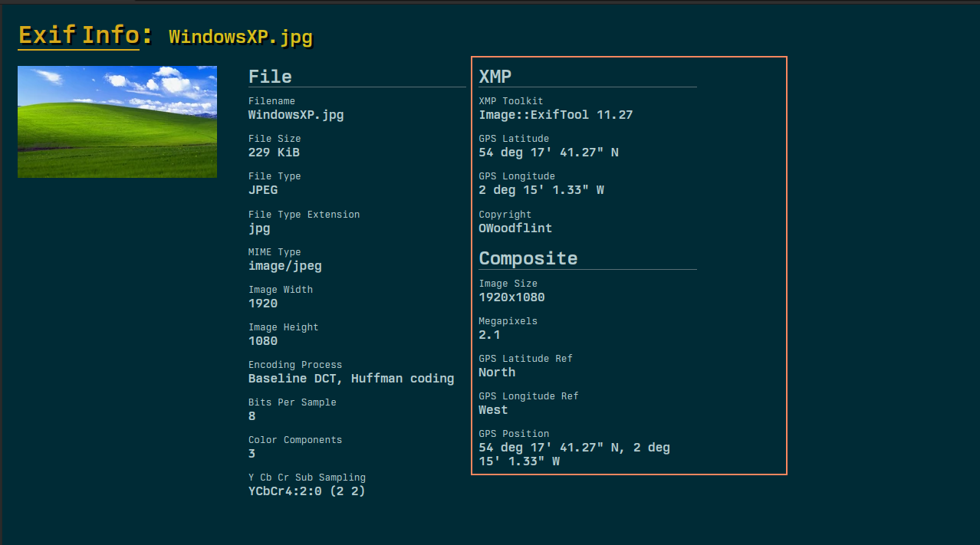
Task: Select the 229 KiB file size value
Action: tap(274, 153)
